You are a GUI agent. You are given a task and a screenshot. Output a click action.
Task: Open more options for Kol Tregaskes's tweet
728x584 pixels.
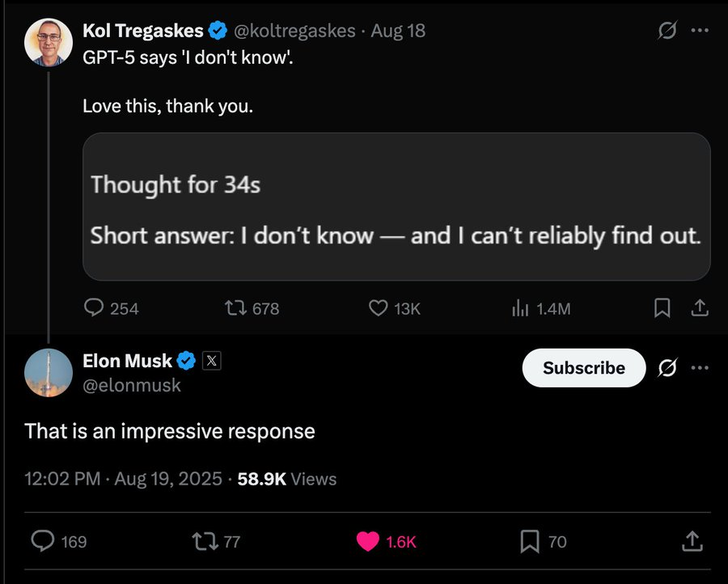[x=700, y=32]
